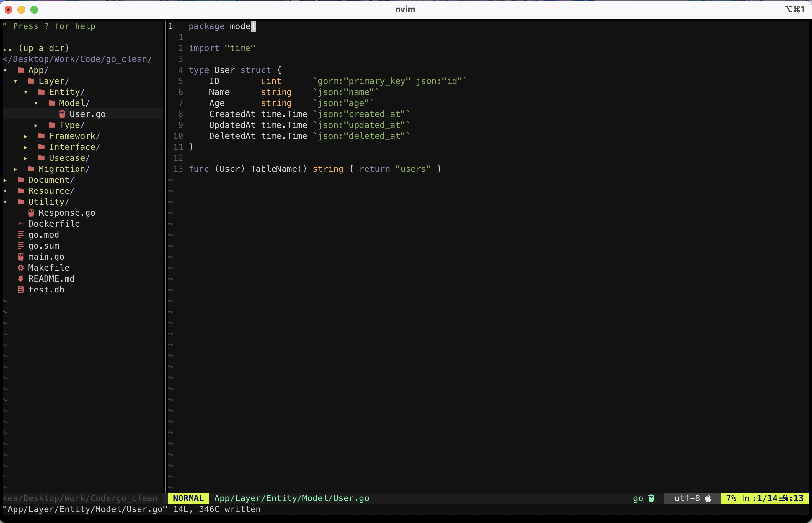Click the gopher icon beside Response.go
812x523 pixels.
click(31, 213)
